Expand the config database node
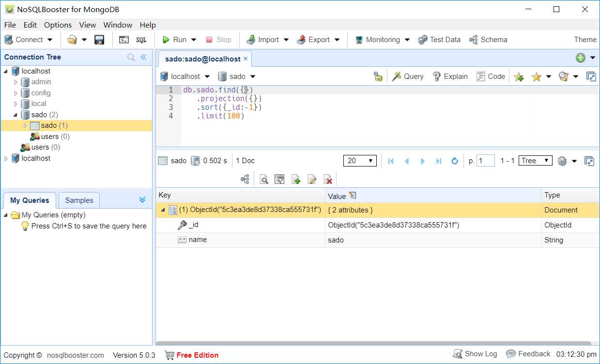This screenshot has height=364, width=600. [x=15, y=93]
